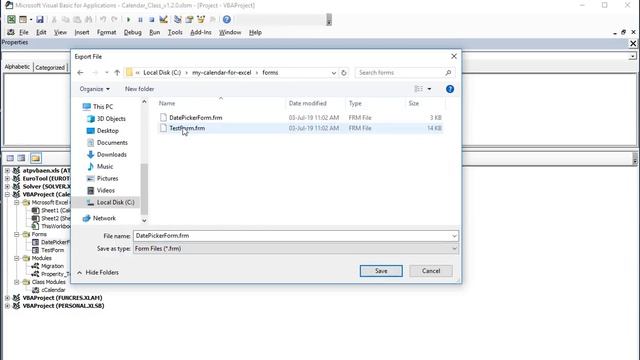Click the Undo toolbar icon
The image size is (640, 360).
[x=103, y=19]
